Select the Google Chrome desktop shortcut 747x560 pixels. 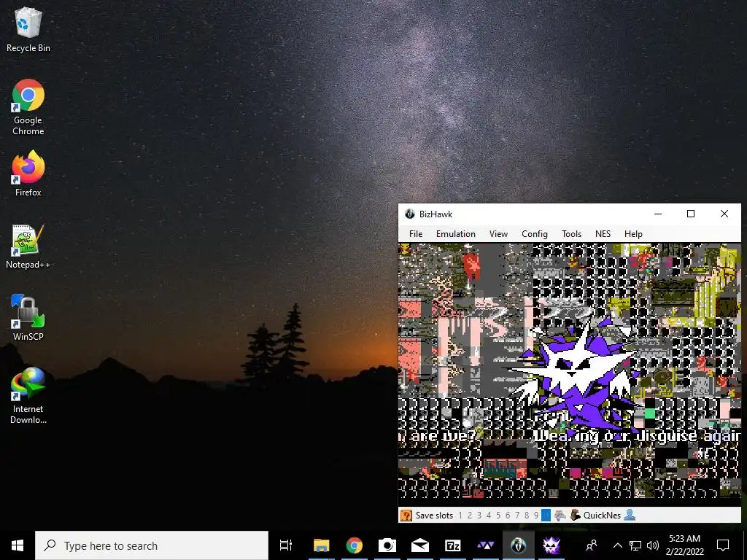click(28, 107)
